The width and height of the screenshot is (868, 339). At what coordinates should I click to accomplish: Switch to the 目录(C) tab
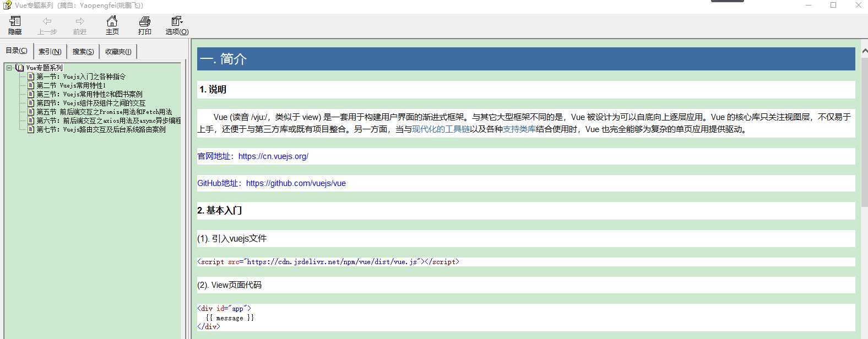[x=17, y=51]
